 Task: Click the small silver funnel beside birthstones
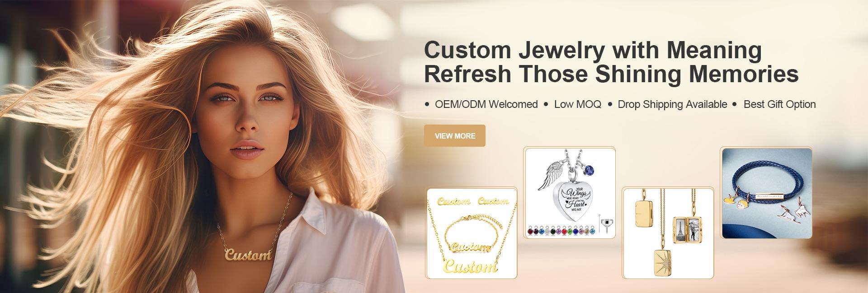605,224
